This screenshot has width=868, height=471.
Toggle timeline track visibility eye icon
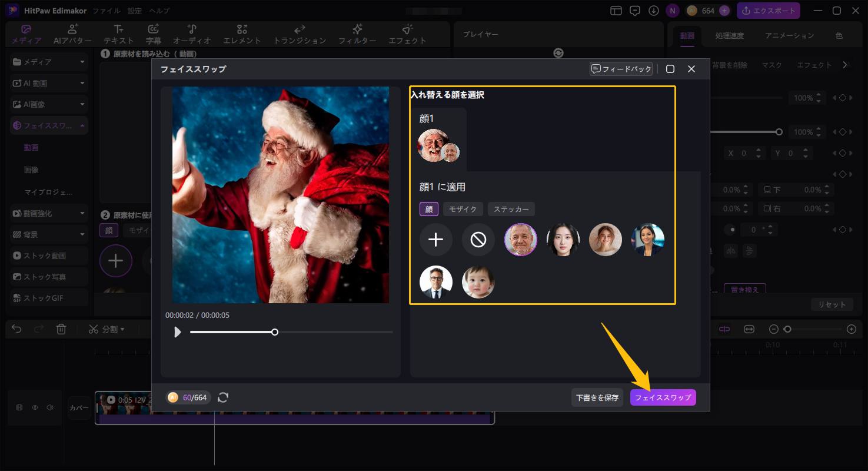(35, 407)
